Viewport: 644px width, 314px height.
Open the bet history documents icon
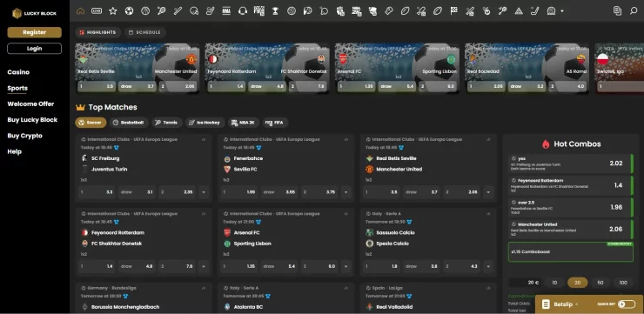[x=617, y=11]
